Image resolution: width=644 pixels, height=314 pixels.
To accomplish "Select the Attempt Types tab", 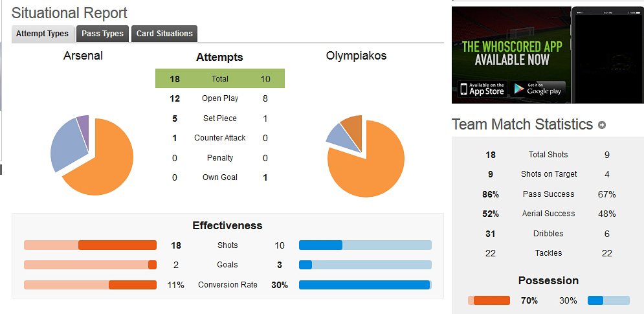I will click(x=42, y=34).
